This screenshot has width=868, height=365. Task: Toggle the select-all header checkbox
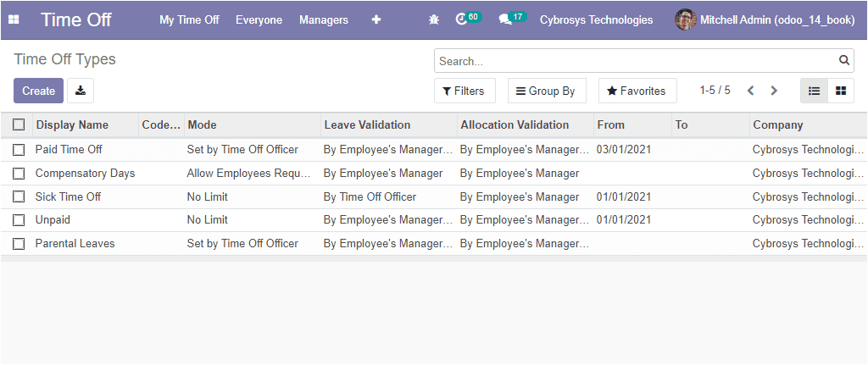pyautogui.click(x=19, y=125)
